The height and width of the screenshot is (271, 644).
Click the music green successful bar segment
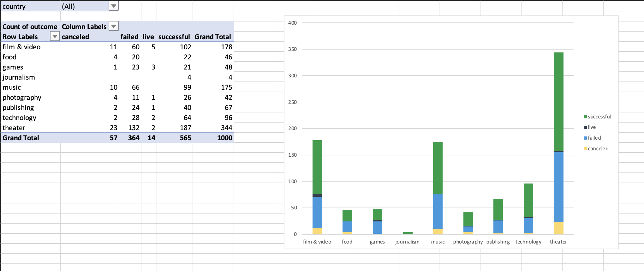[438, 168]
